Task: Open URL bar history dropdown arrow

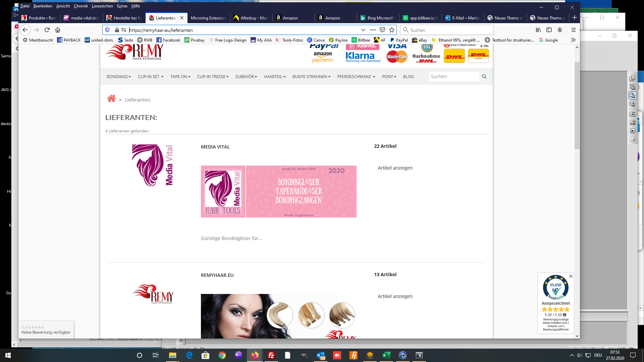Action: pos(363,30)
